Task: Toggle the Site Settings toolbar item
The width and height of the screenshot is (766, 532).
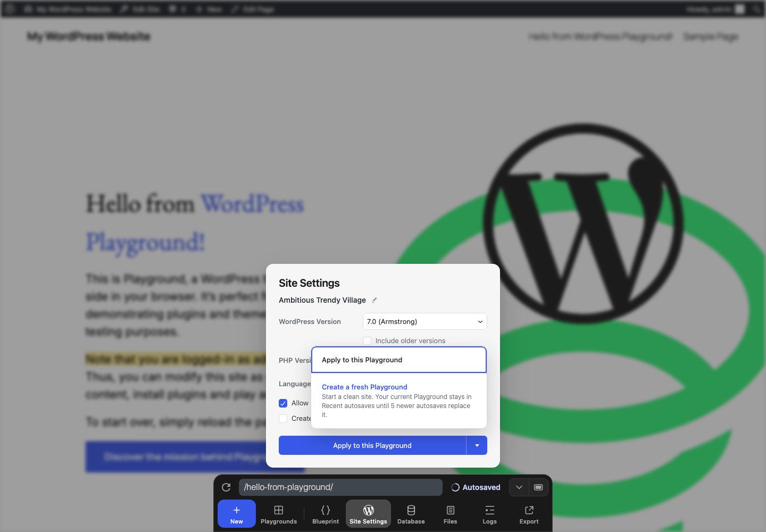Action: pos(368,514)
